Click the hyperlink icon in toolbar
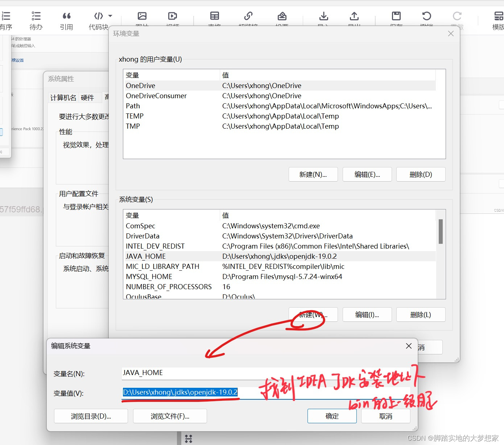The height and width of the screenshot is (445, 504). [248, 16]
